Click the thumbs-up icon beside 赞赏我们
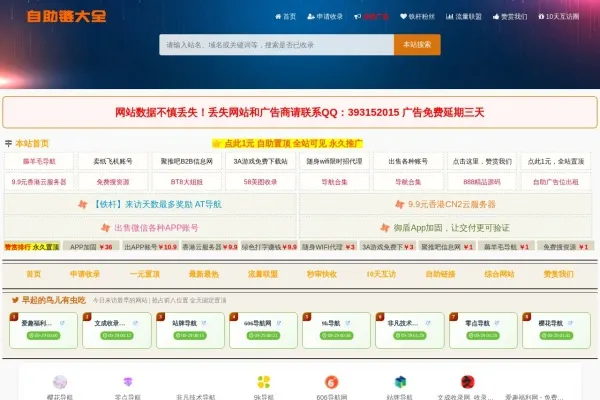 pos(496,16)
